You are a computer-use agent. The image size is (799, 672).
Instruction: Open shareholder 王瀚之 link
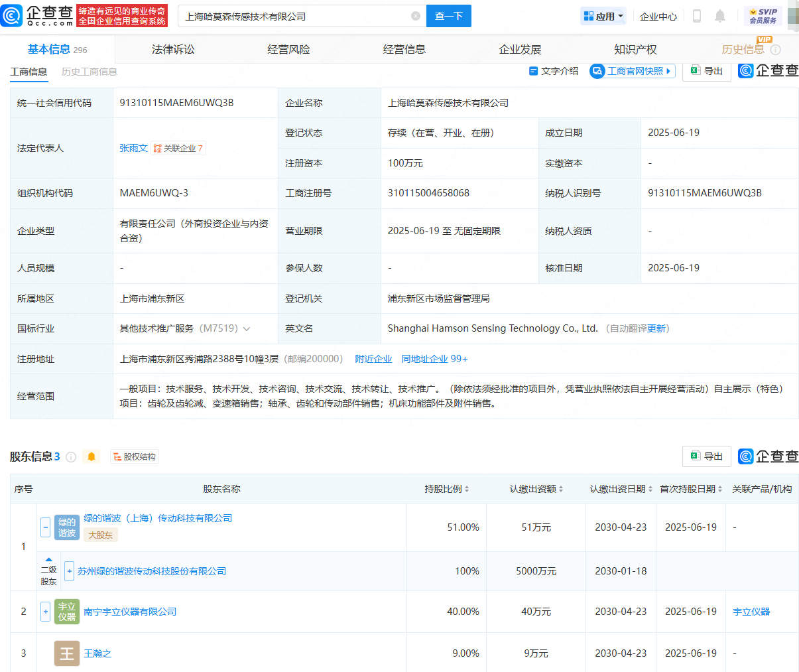pos(97,653)
